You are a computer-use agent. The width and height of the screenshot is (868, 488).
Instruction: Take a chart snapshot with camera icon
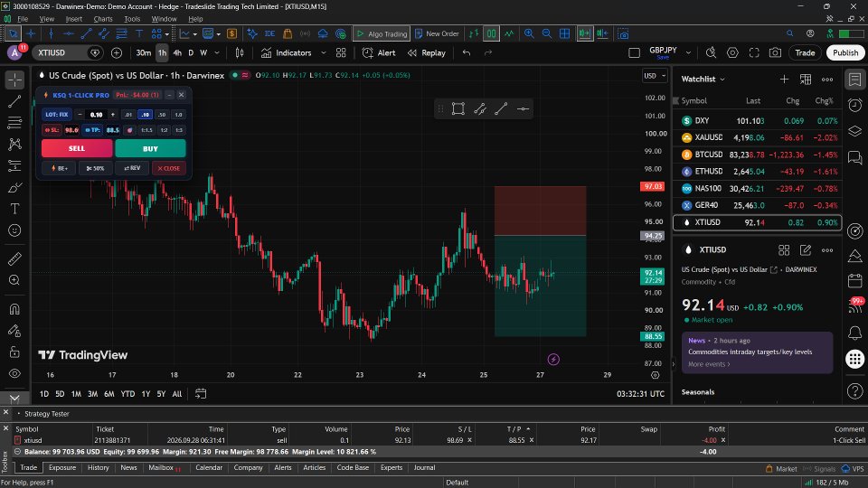[x=775, y=52]
